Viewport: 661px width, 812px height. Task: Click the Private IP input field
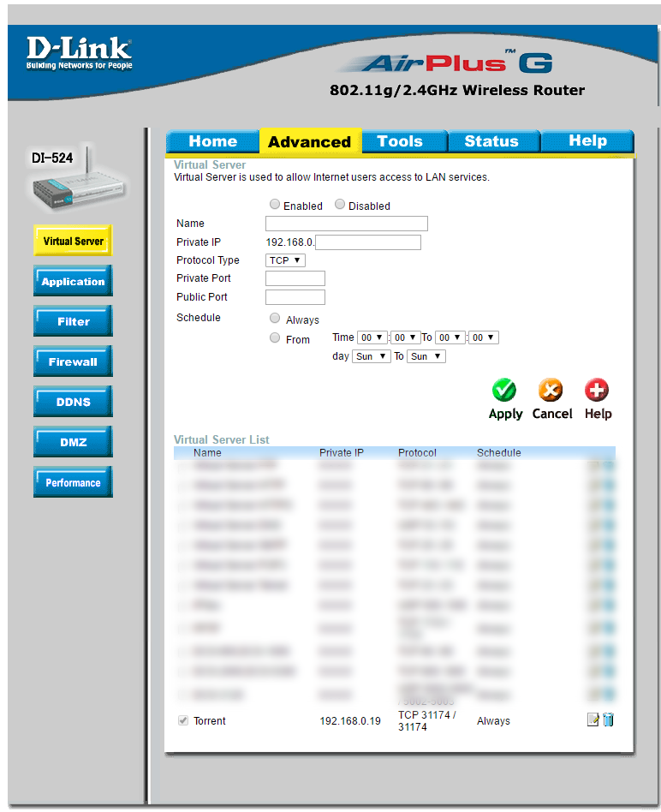[368, 242]
